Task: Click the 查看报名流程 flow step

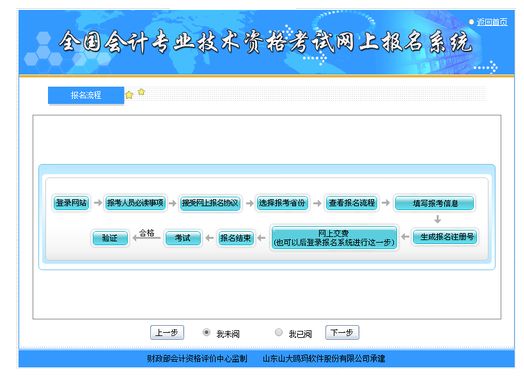Action: click(x=352, y=203)
